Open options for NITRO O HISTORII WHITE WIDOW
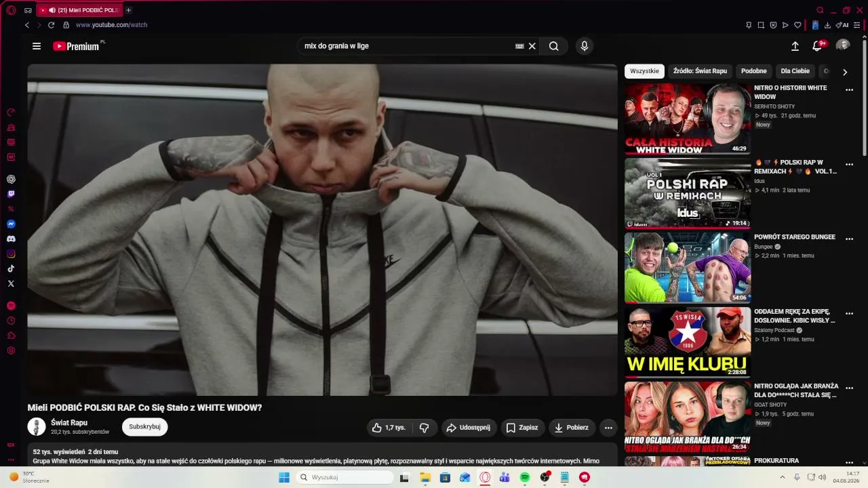The height and width of the screenshot is (488, 868). [x=849, y=90]
